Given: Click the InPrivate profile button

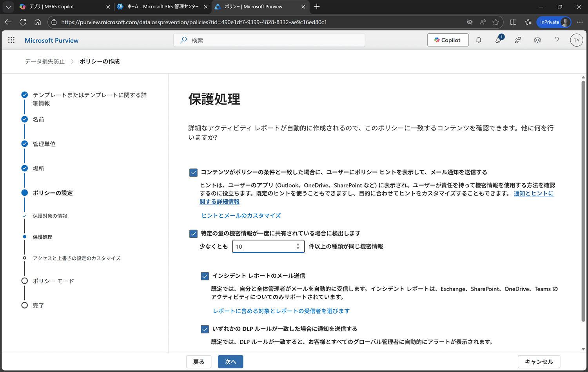Looking at the screenshot, I should pyautogui.click(x=554, y=22).
